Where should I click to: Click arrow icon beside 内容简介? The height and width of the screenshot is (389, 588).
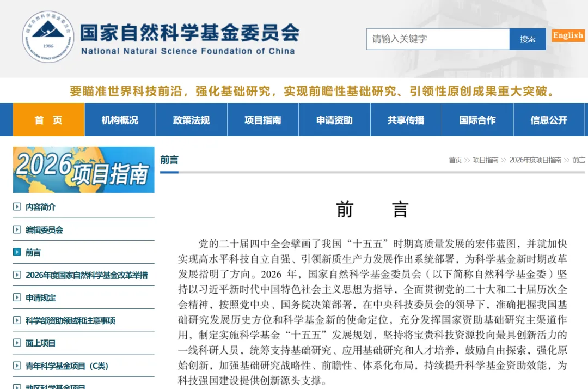click(17, 206)
